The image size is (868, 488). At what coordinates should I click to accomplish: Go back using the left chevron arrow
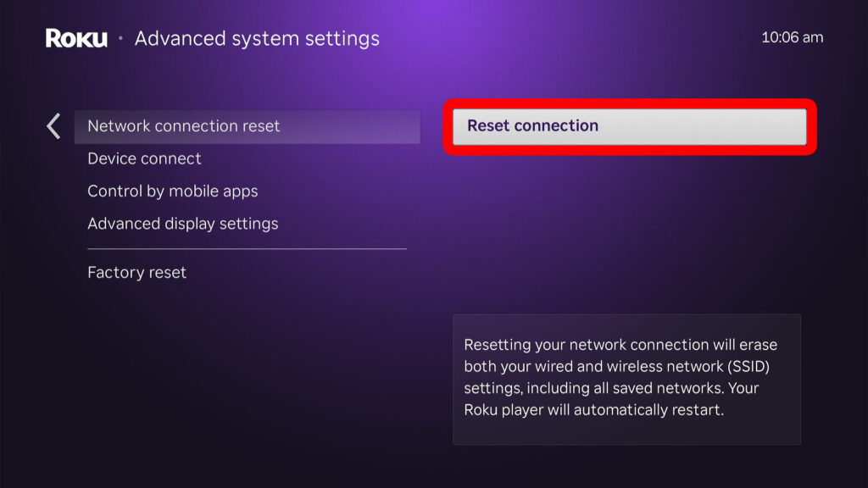click(53, 126)
